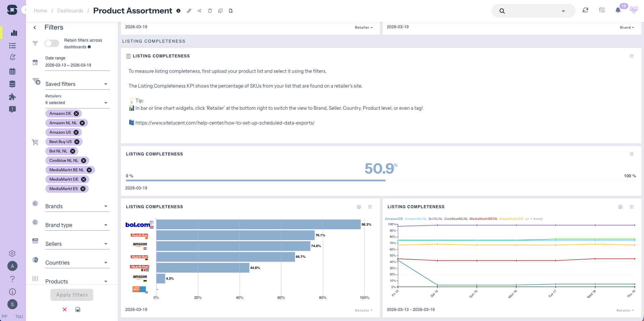Delete the dashboard using the trash icon
Image resolution: width=644 pixels, height=321 pixels.
pos(210,10)
